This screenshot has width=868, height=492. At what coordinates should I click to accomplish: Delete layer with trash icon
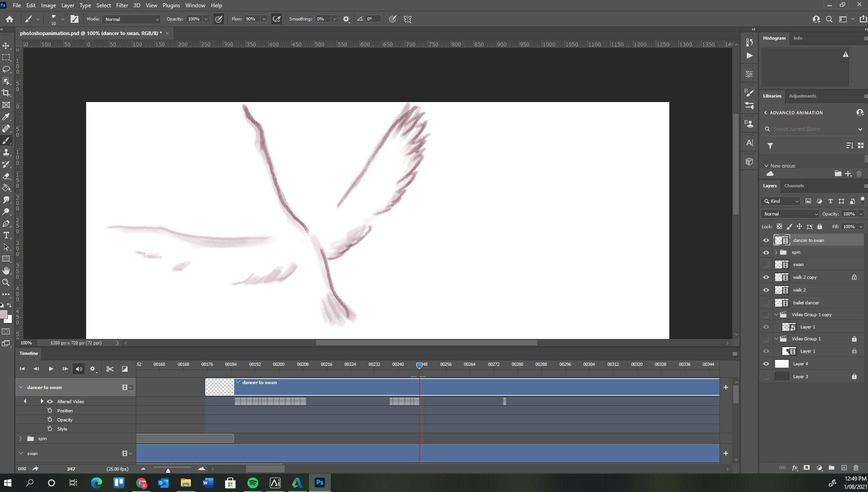[x=856, y=468]
